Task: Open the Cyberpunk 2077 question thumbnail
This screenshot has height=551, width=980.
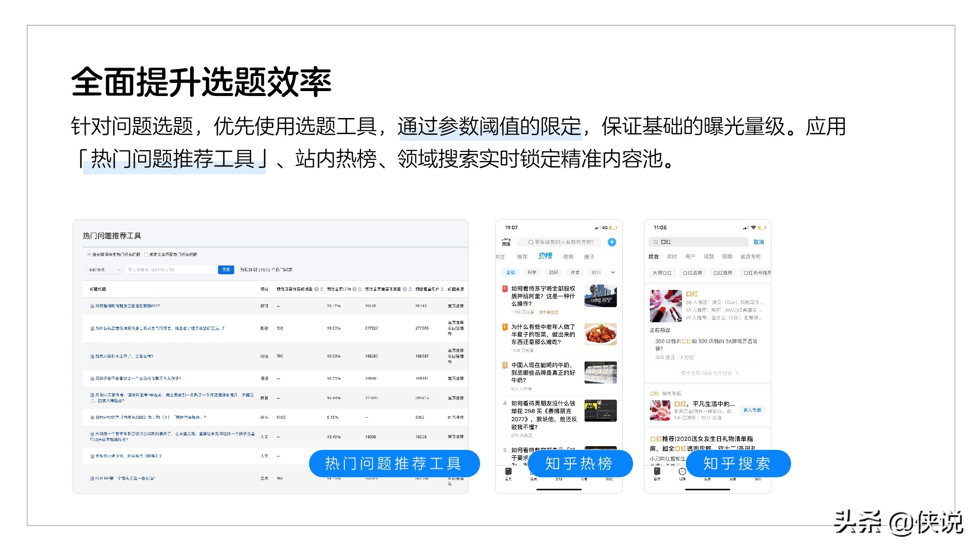Action: point(601,411)
